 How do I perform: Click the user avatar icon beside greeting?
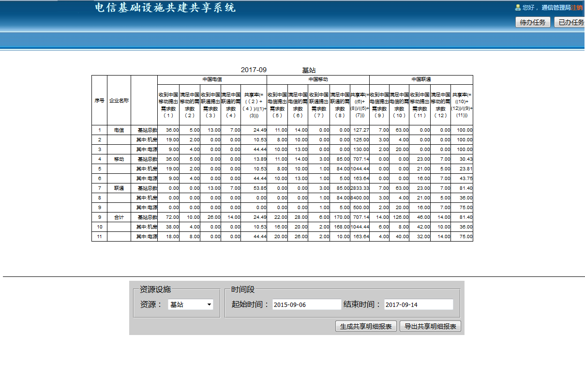pyautogui.click(x=517, y=7)
